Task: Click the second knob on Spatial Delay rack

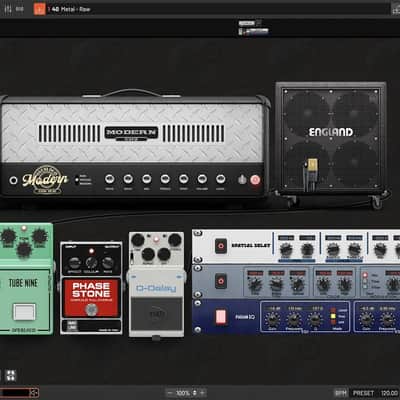Action: [x=307, y=250]
